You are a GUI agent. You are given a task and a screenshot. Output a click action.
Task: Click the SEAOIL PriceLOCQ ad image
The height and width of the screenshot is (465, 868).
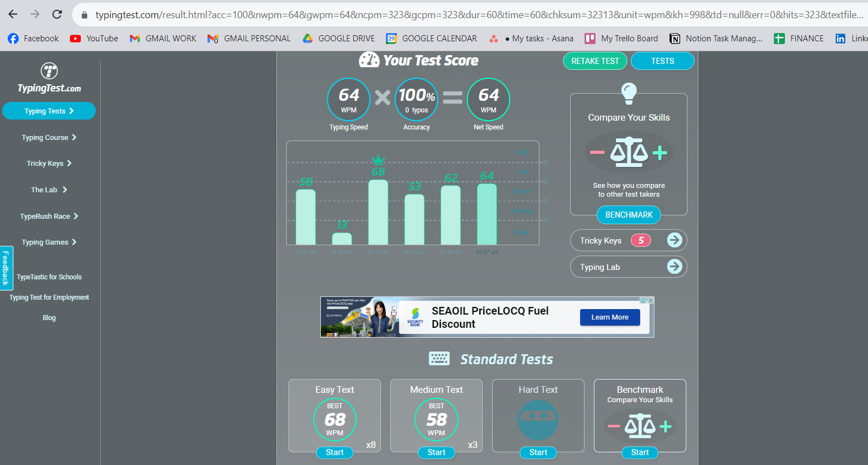(360, 317)
